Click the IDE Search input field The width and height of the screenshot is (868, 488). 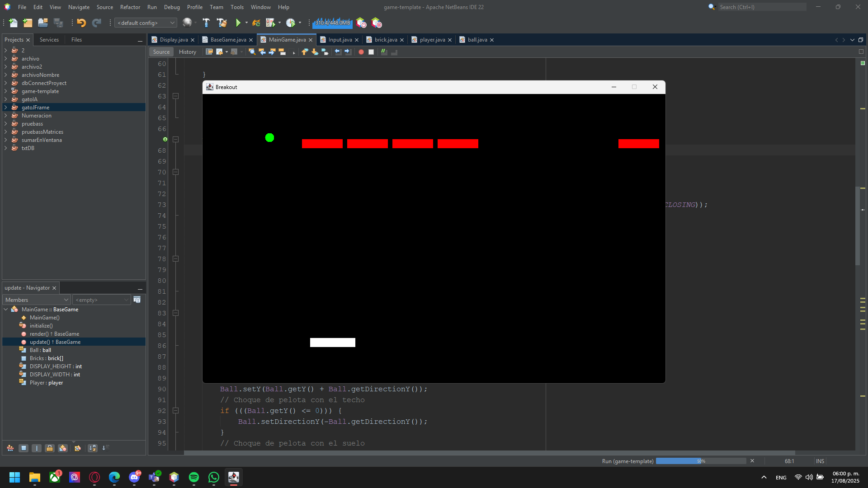[x=762, y=7]
